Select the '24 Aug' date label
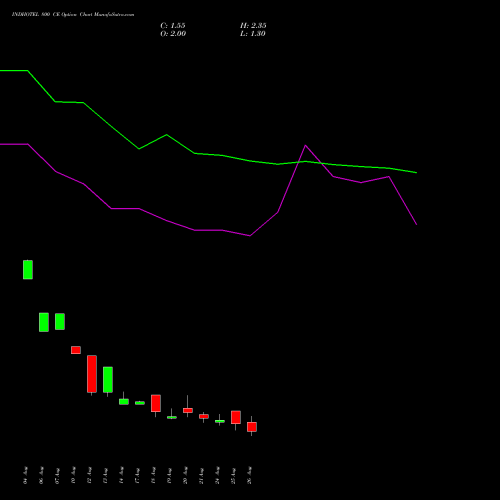Viewport: 500px width, 500px height. [217, 475]
